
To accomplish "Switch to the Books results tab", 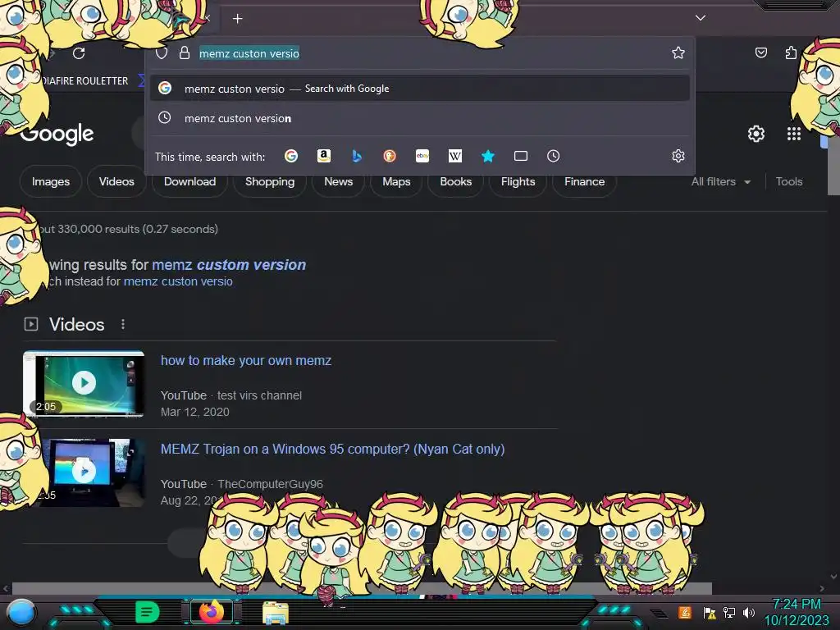I will [x=455, y=181].
